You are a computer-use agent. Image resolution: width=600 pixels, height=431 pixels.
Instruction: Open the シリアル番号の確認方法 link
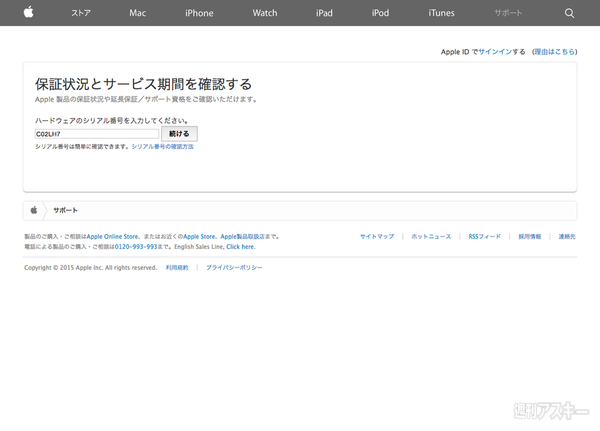pyautogui.click(x=163, y=147)
